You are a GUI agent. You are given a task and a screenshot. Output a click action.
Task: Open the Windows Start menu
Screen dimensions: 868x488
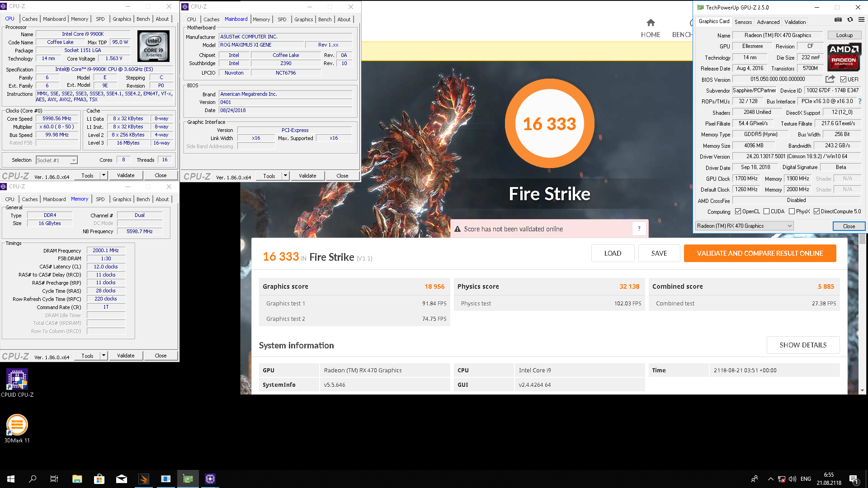coord(11,479)
